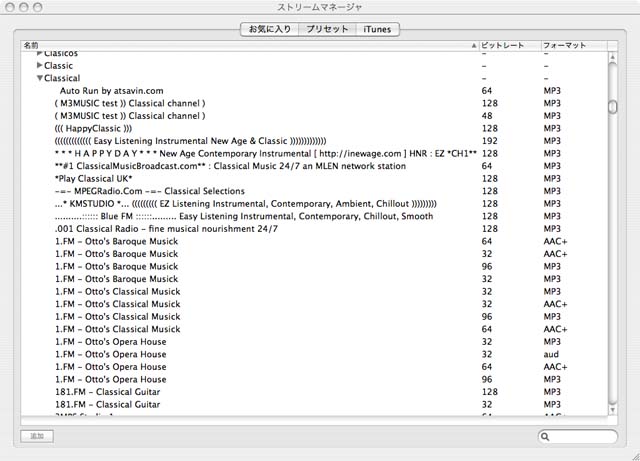640x461 pixels.
Task: Click the window resize grip corner
Action: [635, 456]
